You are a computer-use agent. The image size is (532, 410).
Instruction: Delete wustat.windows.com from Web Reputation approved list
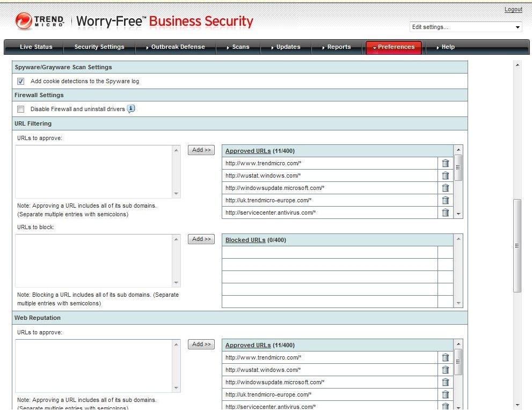click(446, 370)
